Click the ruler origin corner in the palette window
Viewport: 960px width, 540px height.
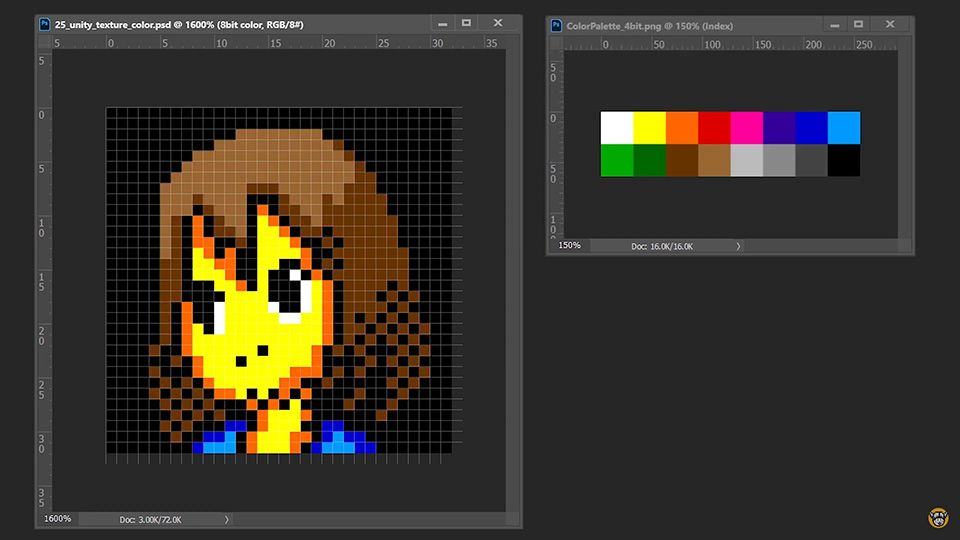pyautogui.click(x=557, y=44)
